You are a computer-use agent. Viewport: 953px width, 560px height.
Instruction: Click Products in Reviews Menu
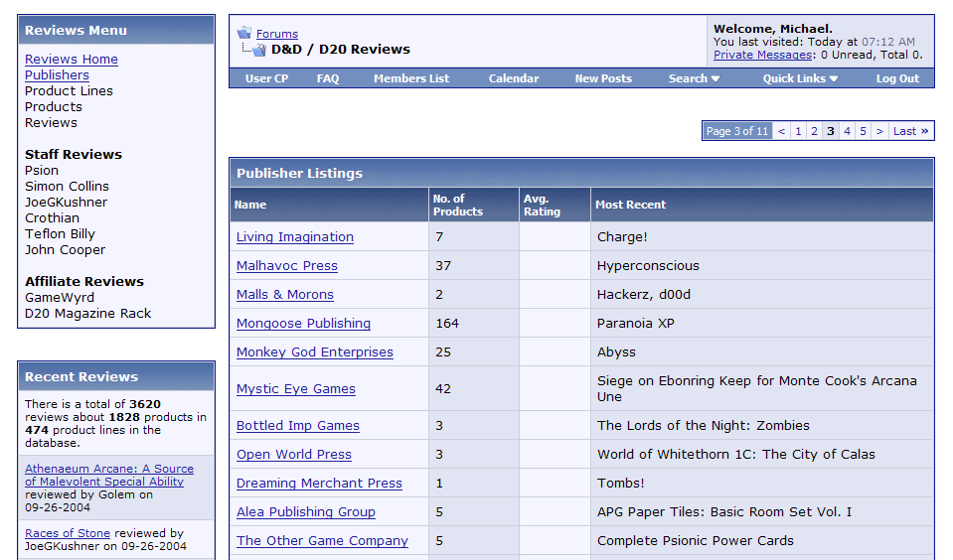[54, 107]
